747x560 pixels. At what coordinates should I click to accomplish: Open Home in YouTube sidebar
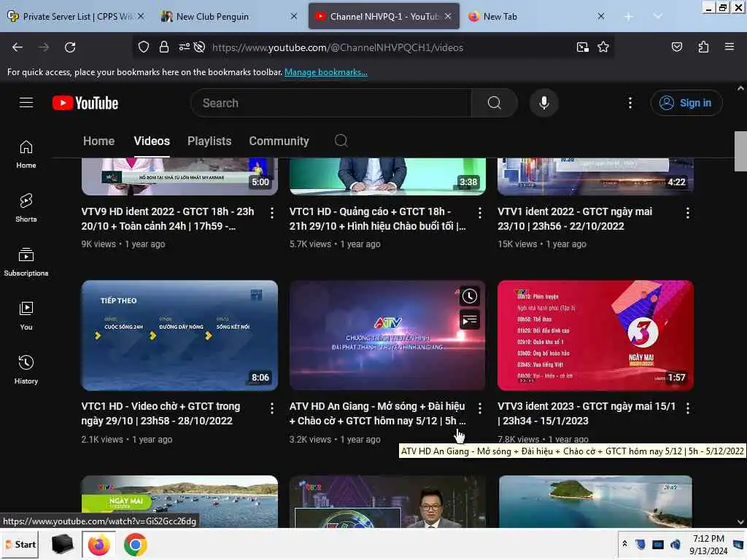coord(26,155)
